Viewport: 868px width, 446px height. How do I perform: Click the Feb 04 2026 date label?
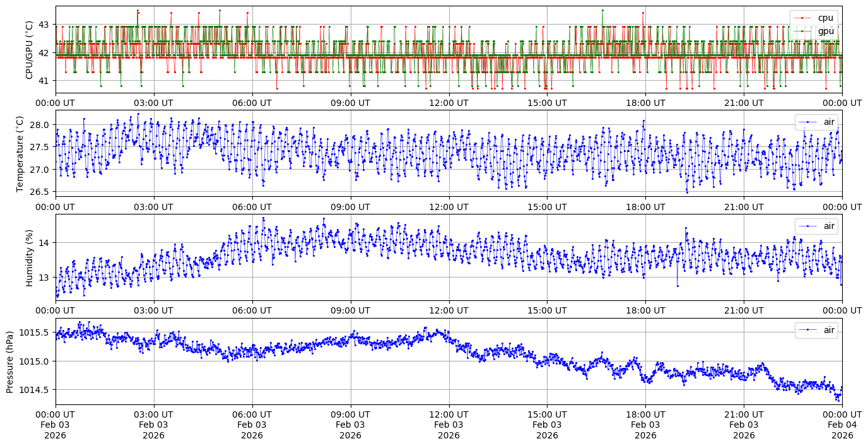tap(842, 425)
